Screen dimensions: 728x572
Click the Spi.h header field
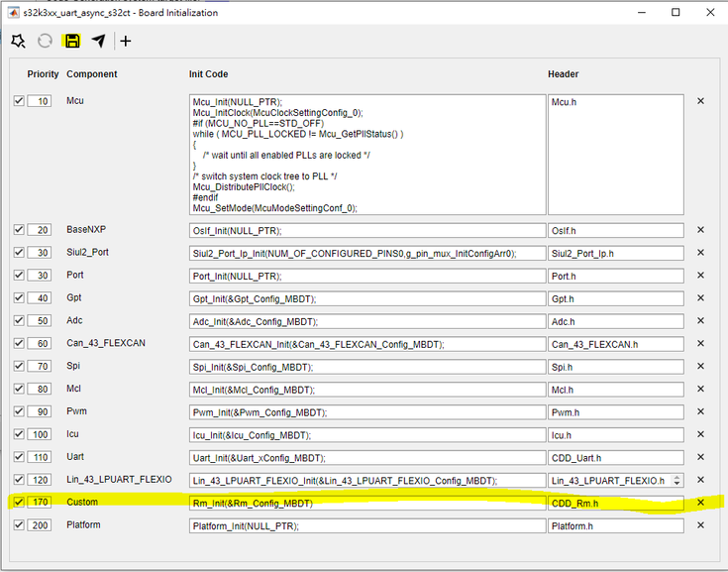tap(616, 367)
